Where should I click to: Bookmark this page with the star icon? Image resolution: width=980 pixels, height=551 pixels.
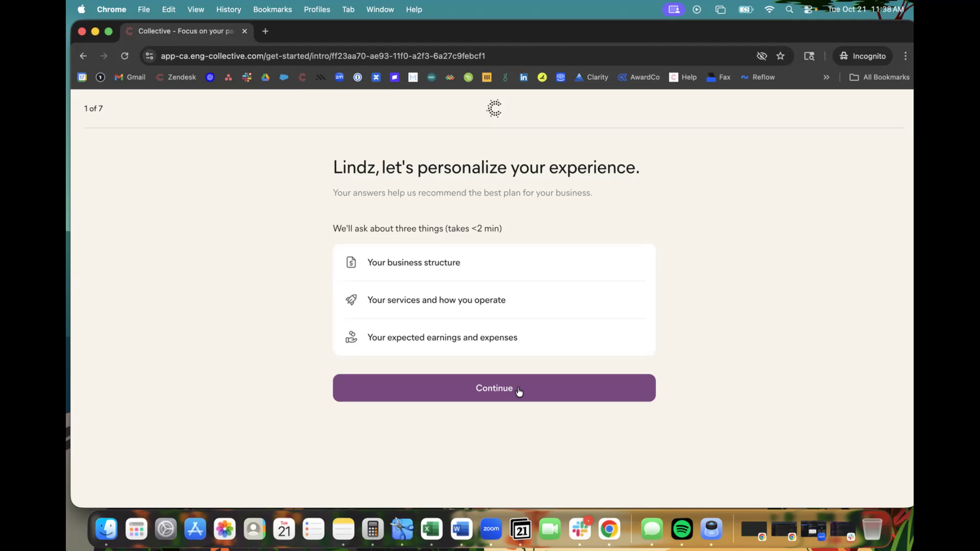click(780, 56)
